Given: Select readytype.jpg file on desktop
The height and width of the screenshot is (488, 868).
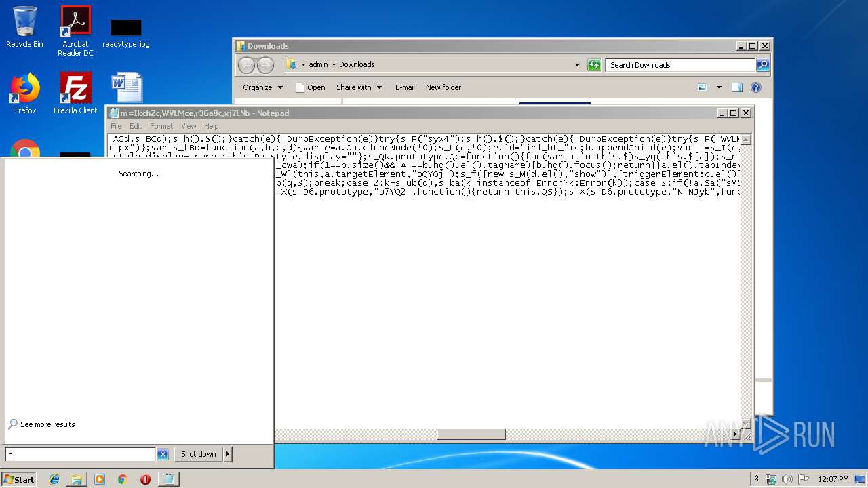Looking at the screenshot, I should click(x=126, y=33).
